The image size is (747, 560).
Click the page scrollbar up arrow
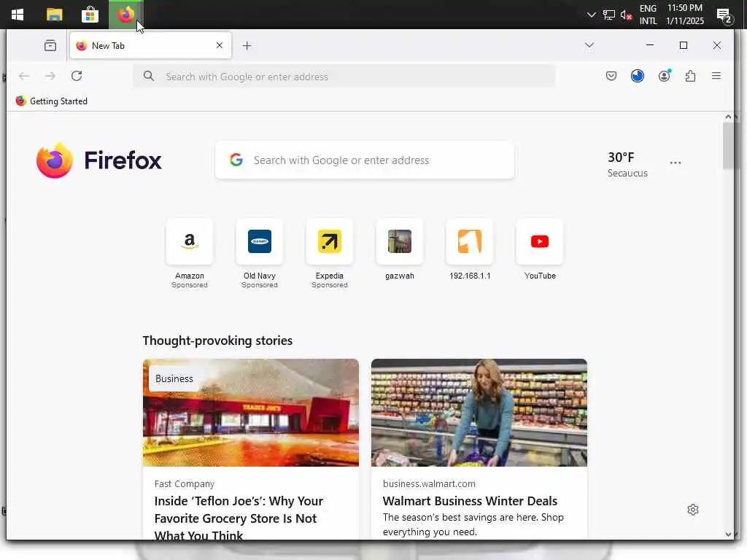click(728, 117)
